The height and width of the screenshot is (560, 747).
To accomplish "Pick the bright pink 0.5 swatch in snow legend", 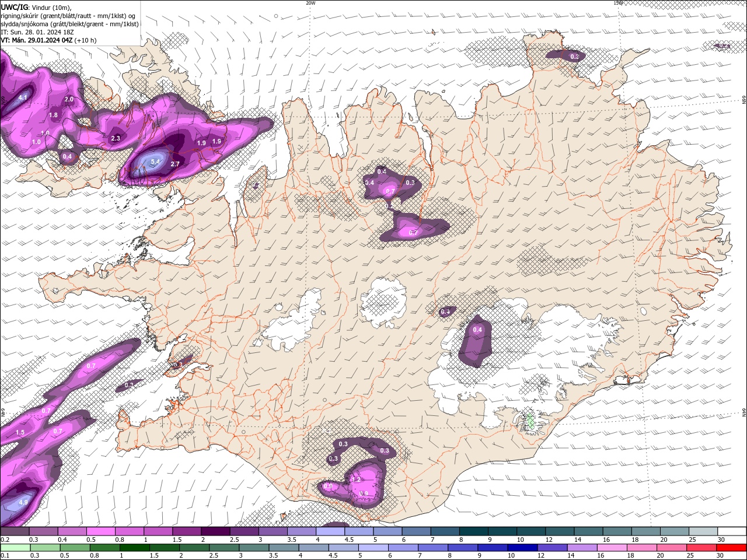I will pyautogui.click(x=100, y=531).
